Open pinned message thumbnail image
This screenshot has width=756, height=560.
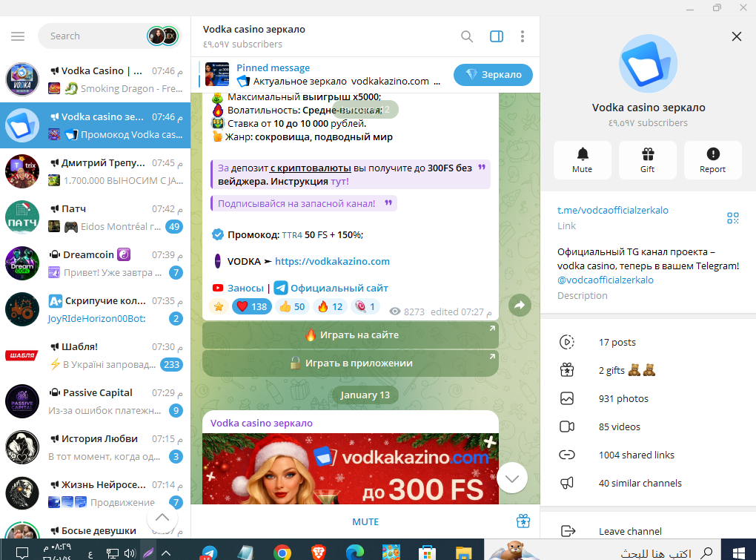pos(217,74)
